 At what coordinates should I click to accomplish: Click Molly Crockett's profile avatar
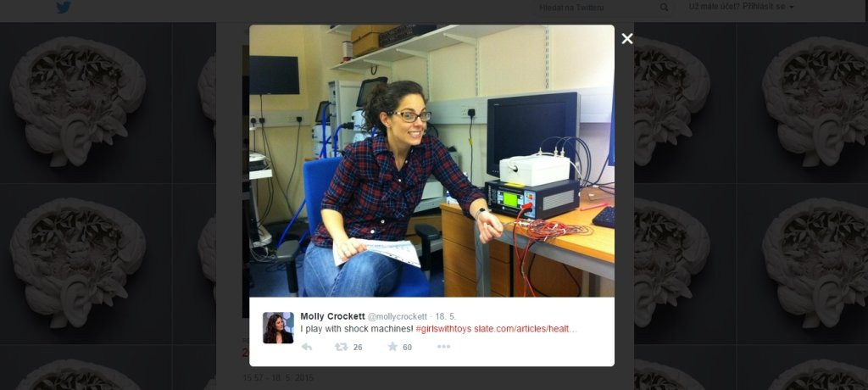pyautogui.click(x=278, y=328)
